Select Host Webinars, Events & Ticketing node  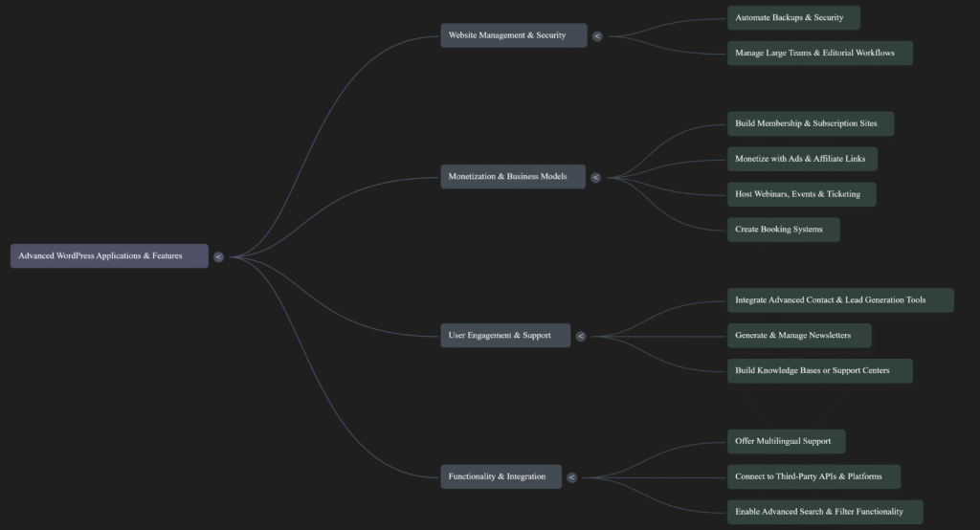(802, 194)
